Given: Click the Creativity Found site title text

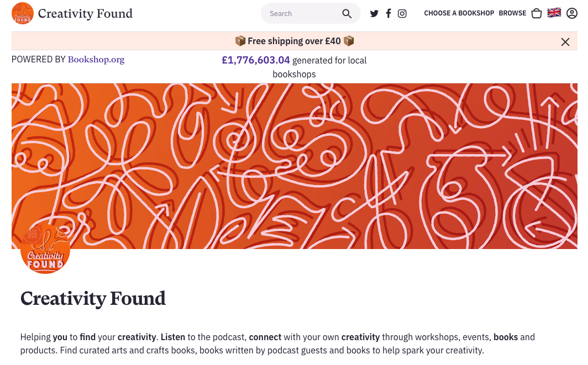Looking at the screenshot, I should pyautogui.click(x=85, y=13).
